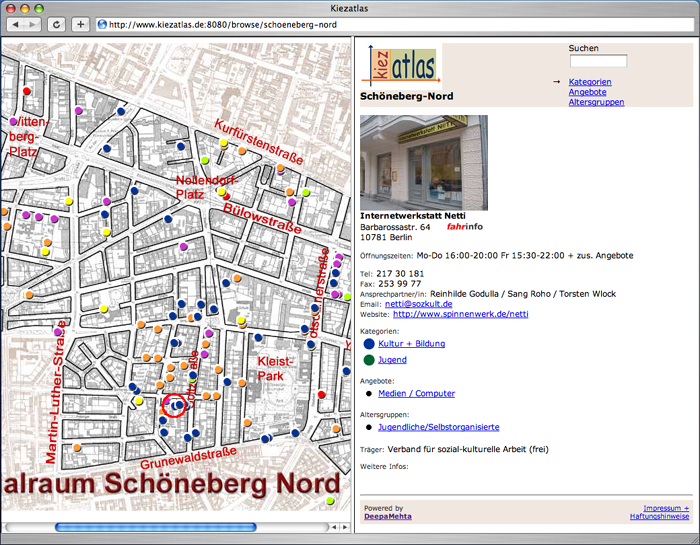700x545 pixels.
Task: Open the Medien / Computer offer link
Action: tap(416, 393)
